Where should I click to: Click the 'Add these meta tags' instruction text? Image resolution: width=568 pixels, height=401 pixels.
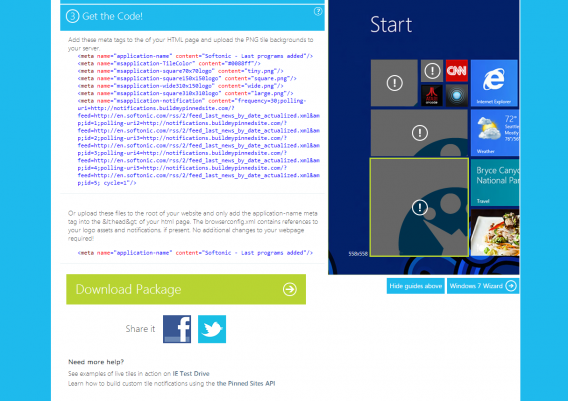coord(191,44)
